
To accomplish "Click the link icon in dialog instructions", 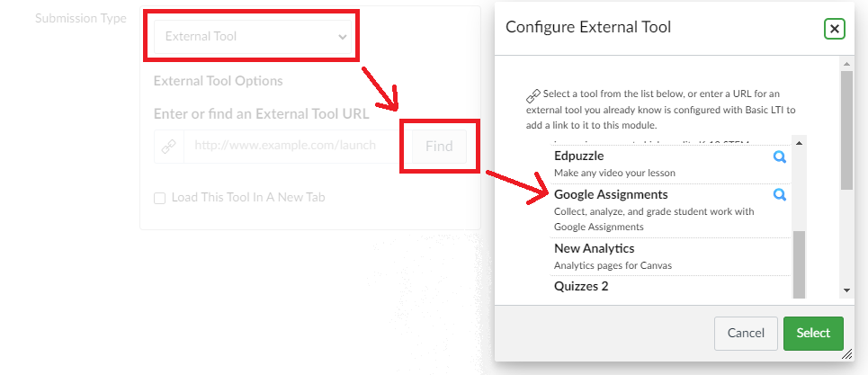I will coord(533,95).
